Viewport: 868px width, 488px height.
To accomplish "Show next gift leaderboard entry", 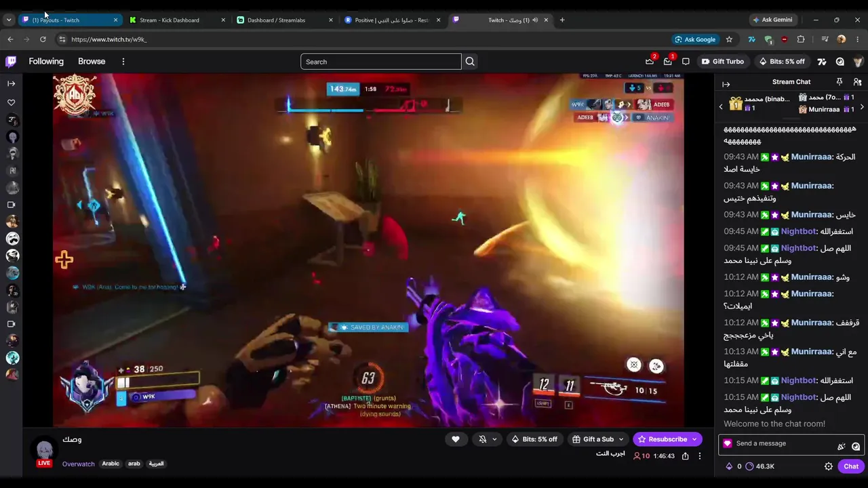I will tap(862, 107).
